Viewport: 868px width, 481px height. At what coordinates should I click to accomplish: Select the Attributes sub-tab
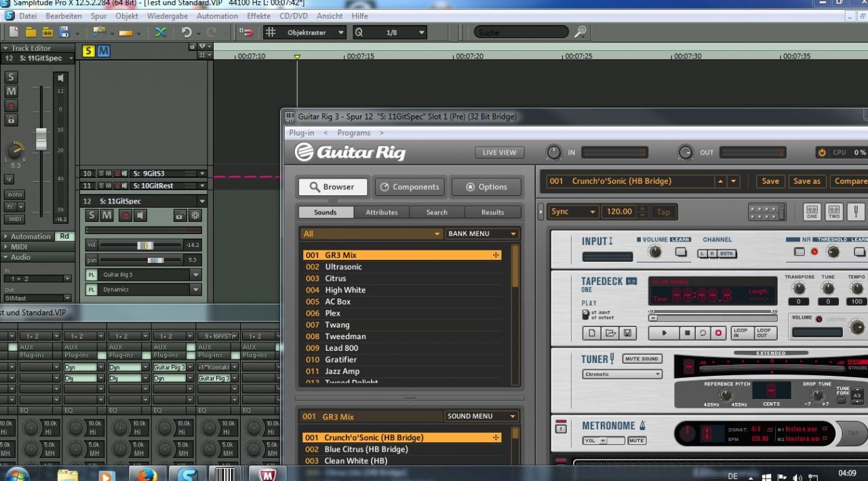click(382, 212)
